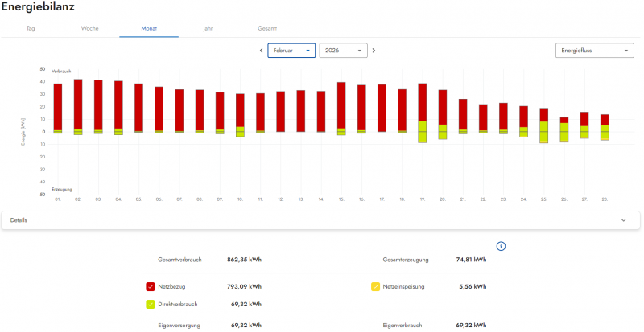Open the Gesamt tab
644x332 pixels.
coord(267,28)
